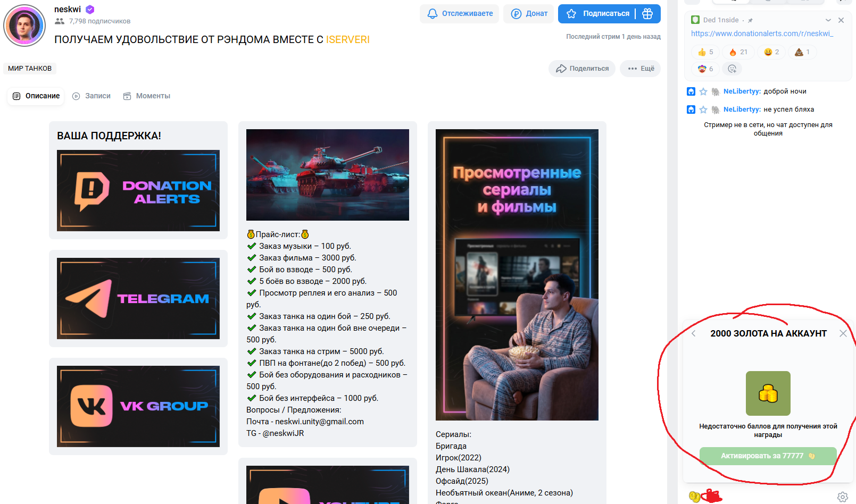Open the Ещё more-options menu
Image resolution: width=856 pixels, height=504 pixels.
[x=641, y=69]
